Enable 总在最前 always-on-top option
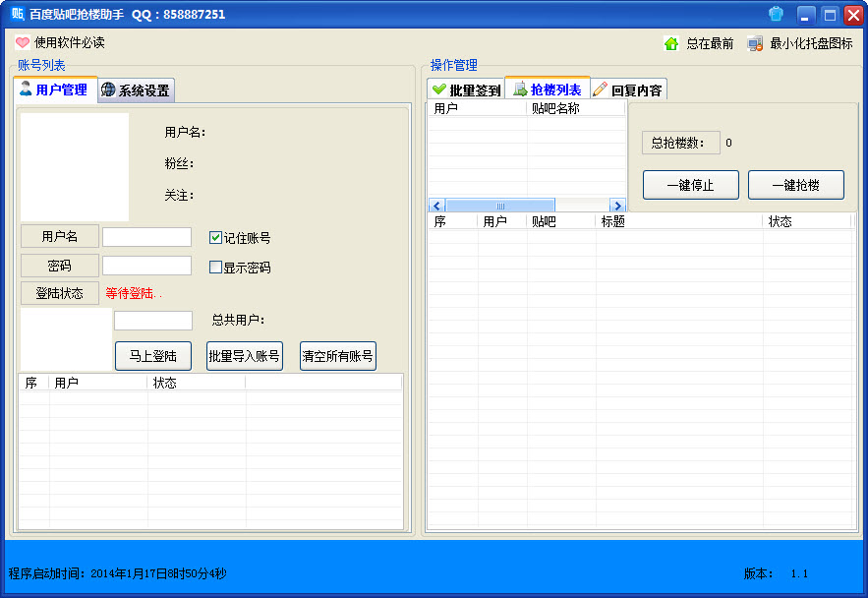868x598 pixels. tap(710, 43)
